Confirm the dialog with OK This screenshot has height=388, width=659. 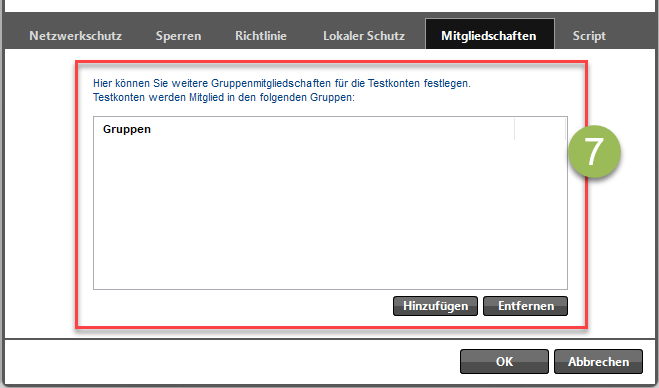point(504,362)
